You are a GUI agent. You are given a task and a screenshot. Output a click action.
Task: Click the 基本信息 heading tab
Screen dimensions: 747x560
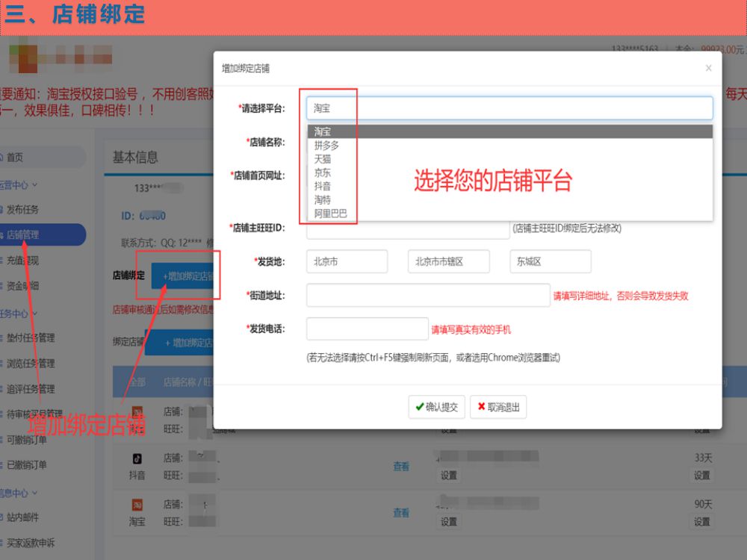(135, 157)
